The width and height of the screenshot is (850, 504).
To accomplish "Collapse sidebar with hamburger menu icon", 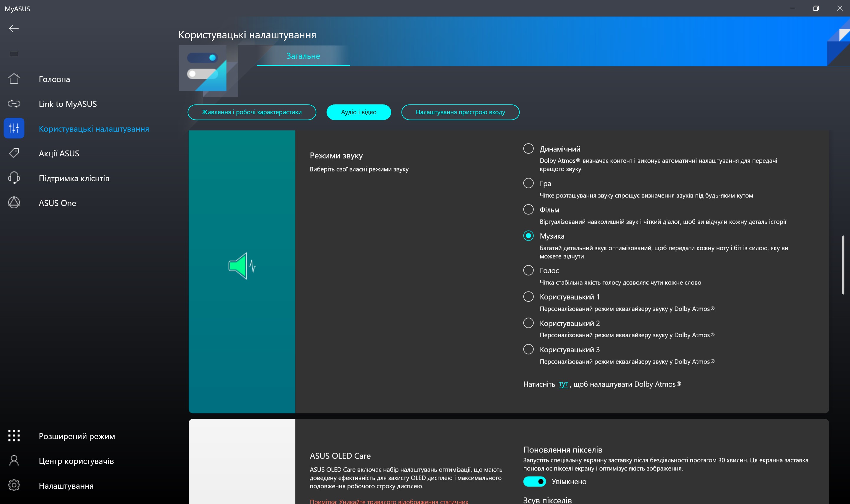I will (x=14, y=54).
